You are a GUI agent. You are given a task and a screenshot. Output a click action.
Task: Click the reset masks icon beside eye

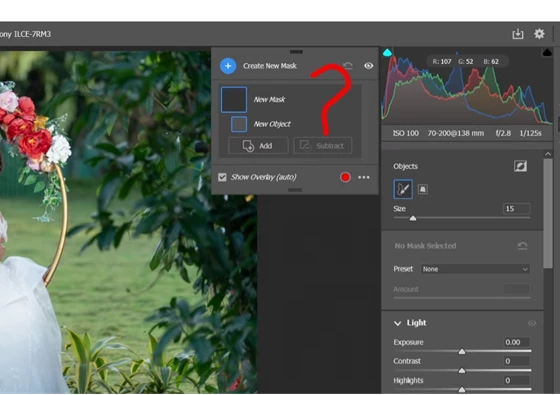point(348,66)
